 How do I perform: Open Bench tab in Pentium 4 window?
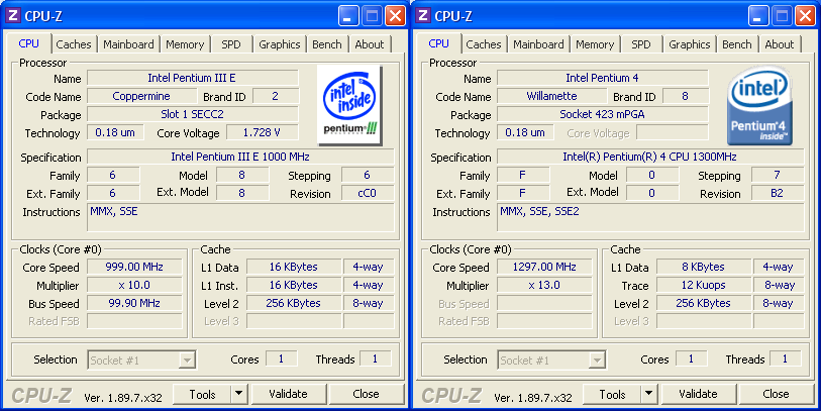point(737,45)
